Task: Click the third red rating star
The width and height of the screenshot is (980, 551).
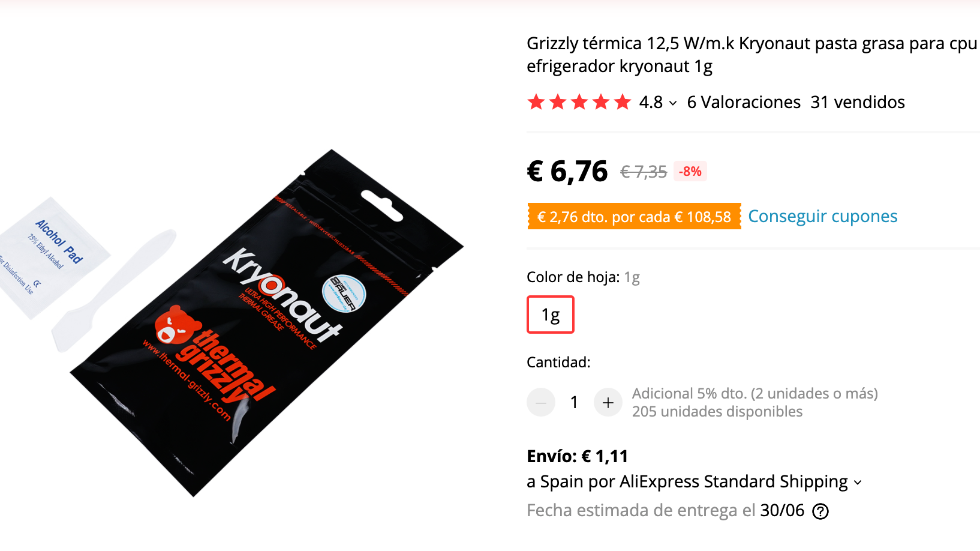Action: tap(579, 102)
